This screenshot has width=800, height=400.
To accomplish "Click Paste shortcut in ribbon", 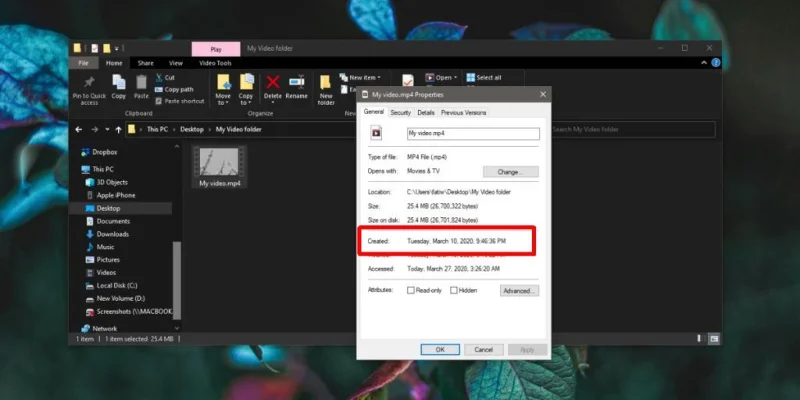I will (179, 101).
